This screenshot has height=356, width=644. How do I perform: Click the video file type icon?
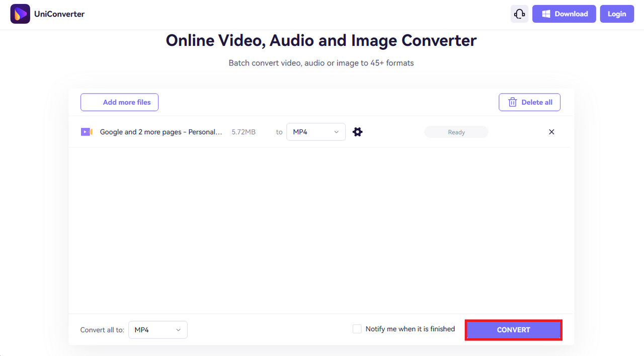tap(87, 132)
